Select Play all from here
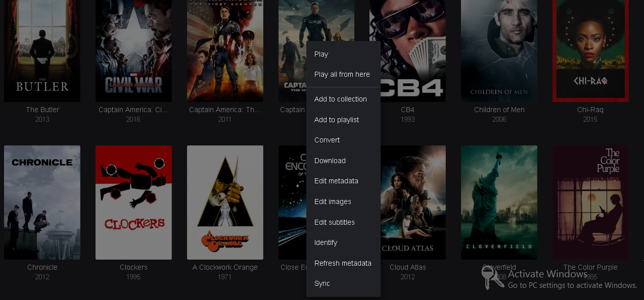Image resolution: width=644 pixels, height=300 pixels. [x=343, y=74]
